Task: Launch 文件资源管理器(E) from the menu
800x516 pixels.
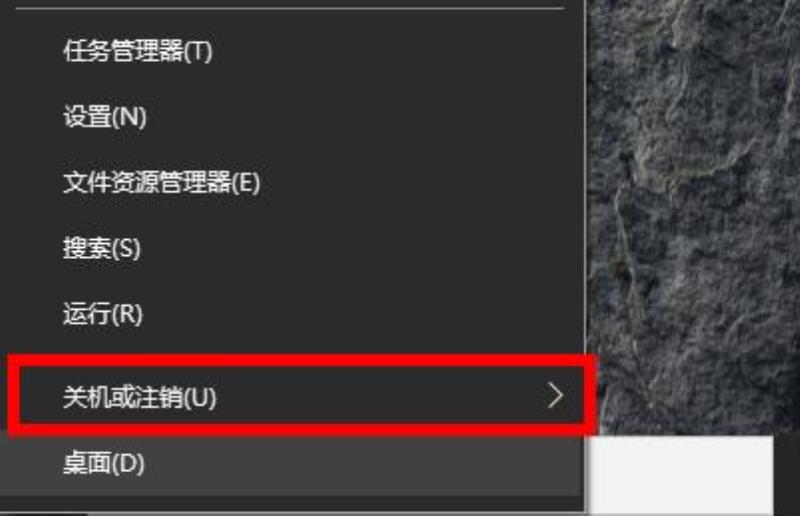Action: (292, 183)
